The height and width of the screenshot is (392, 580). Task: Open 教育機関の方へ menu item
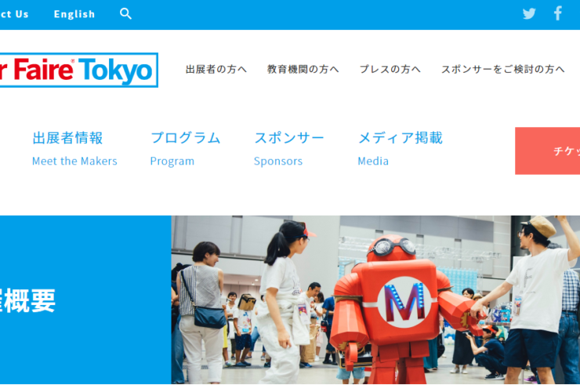[x=303, y=69]
